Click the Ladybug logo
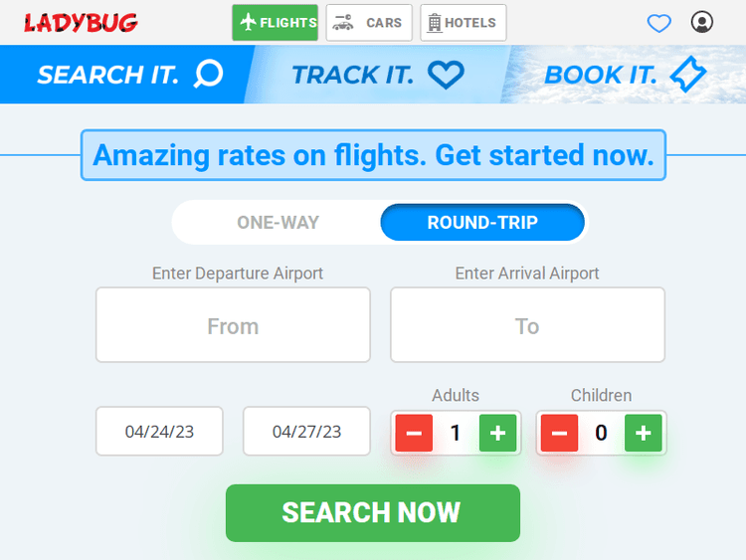Screen dimensions: 746x560 (x=81, y=22)
